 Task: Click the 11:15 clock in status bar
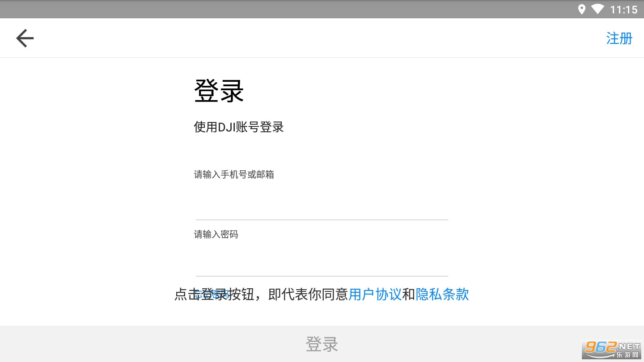pos(624,10)
